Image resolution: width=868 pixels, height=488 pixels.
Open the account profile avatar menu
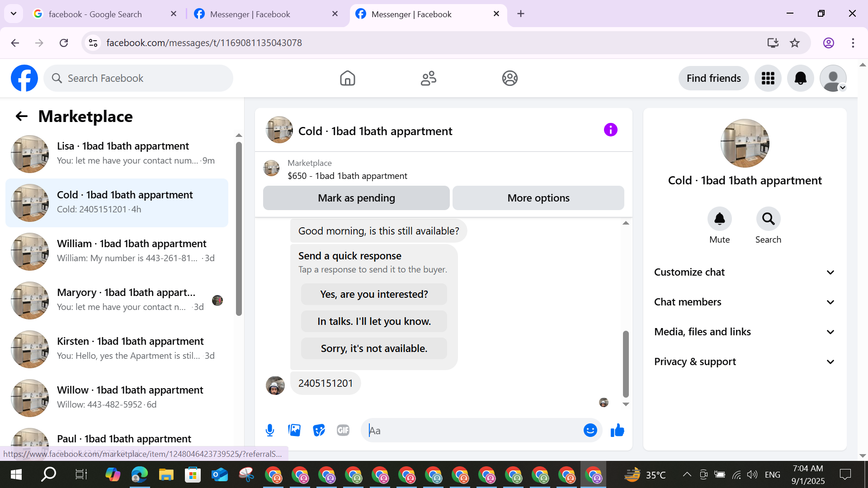tap(833, 78)
